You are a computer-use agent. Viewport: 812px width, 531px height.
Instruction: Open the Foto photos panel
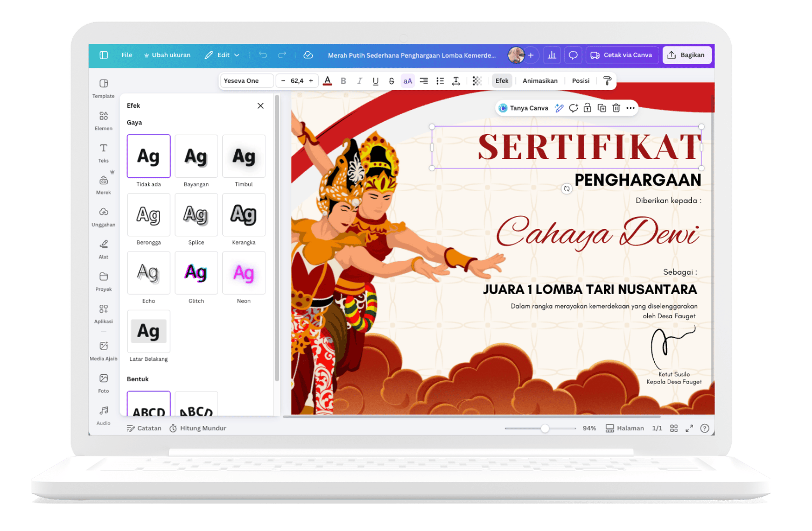[x=103, y=384]
